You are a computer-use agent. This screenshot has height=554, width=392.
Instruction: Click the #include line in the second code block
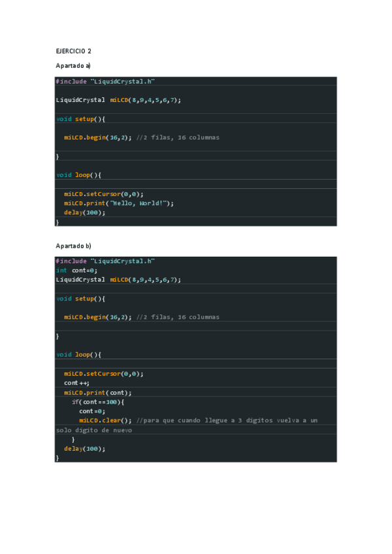coord(105,261)
